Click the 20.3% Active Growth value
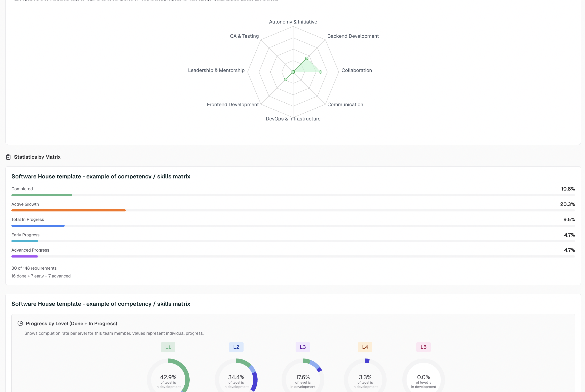 (567, 205)
